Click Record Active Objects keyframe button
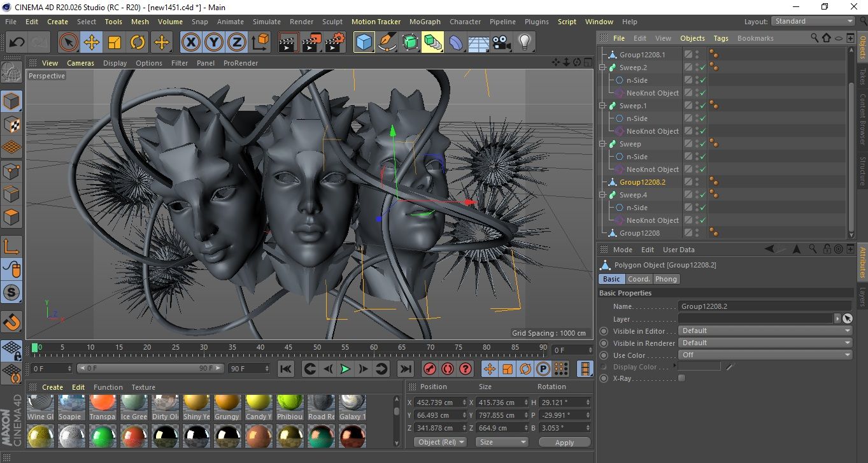This screenshot has width=868, height=463. [x=430, y=369]
